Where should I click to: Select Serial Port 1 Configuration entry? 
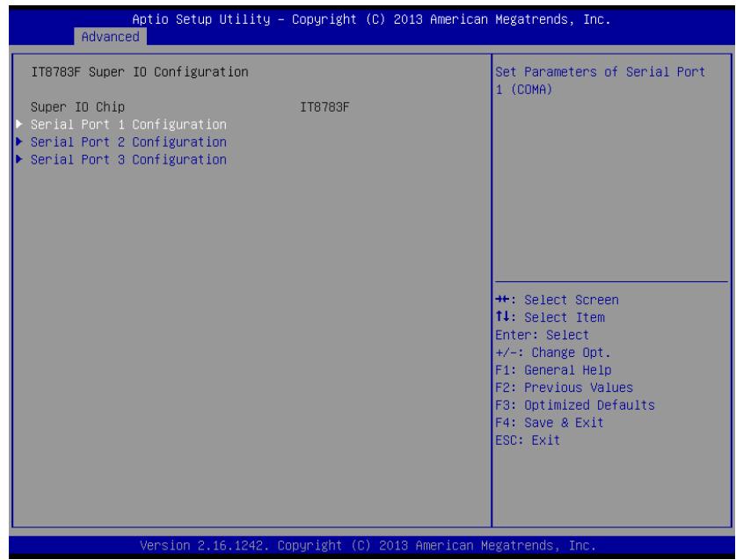tap(128, 124)
